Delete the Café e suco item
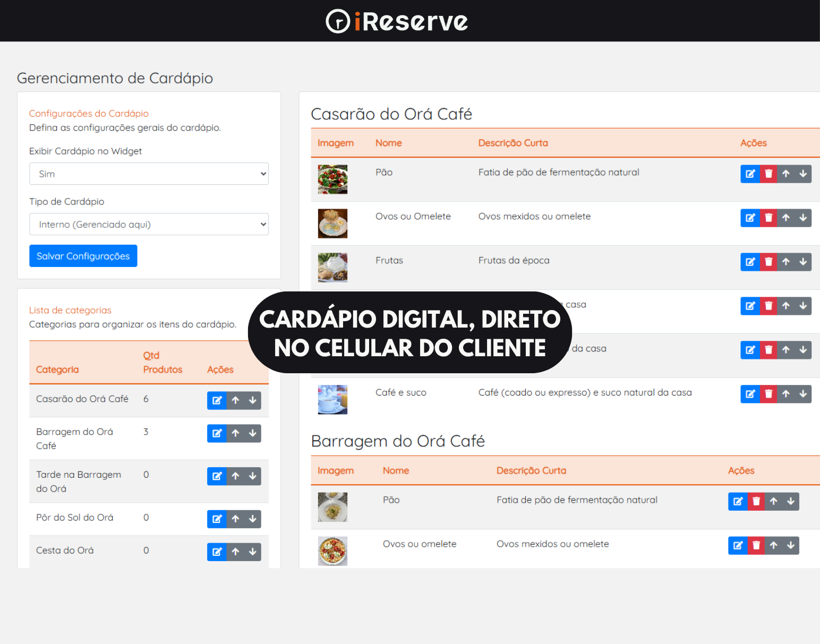Screen dimensions: 820x644 point(768,394)
